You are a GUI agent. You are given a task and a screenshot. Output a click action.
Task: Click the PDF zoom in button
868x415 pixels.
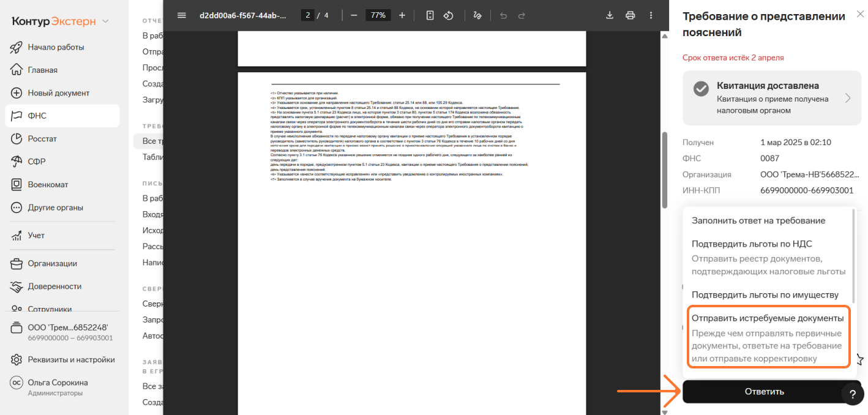402,15
